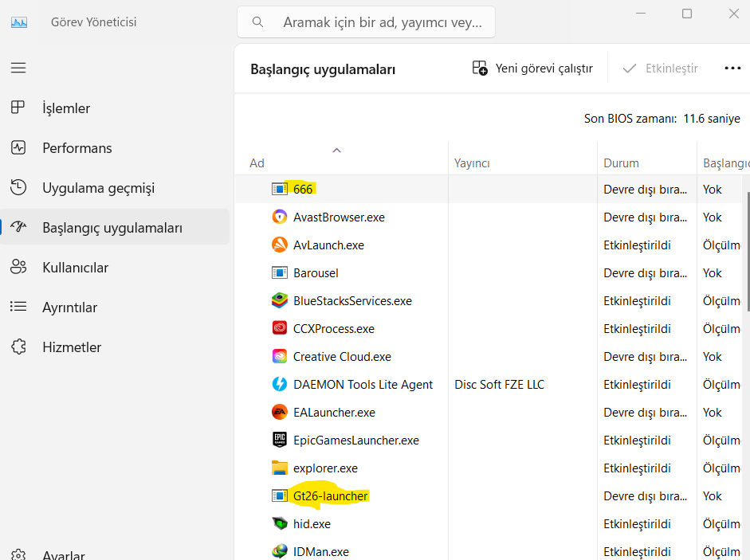Click the Barousel entry icon
This screenshot has height=560, width=750.
pos(279,272)
